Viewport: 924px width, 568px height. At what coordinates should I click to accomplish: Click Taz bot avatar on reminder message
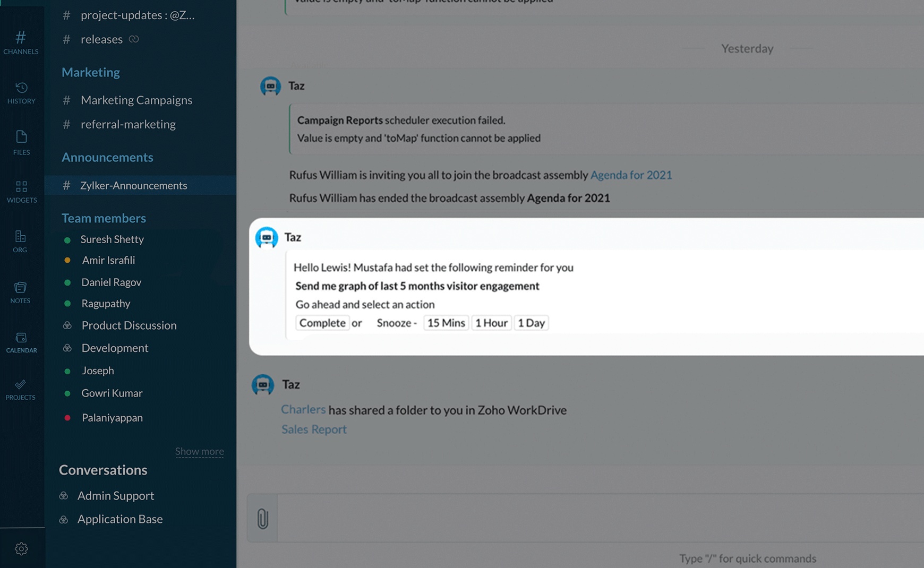tap(267, 237)
